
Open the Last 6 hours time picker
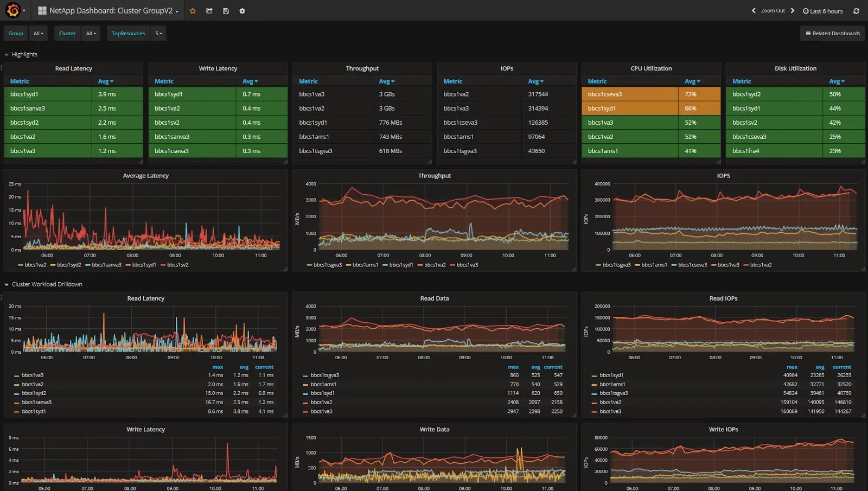tap(823, 11)
